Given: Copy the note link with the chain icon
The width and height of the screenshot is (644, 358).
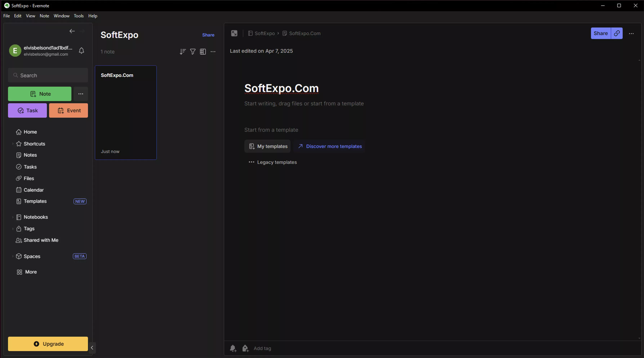Looking at the screenshot, I should pyautogui.click(x=617, y=33).
